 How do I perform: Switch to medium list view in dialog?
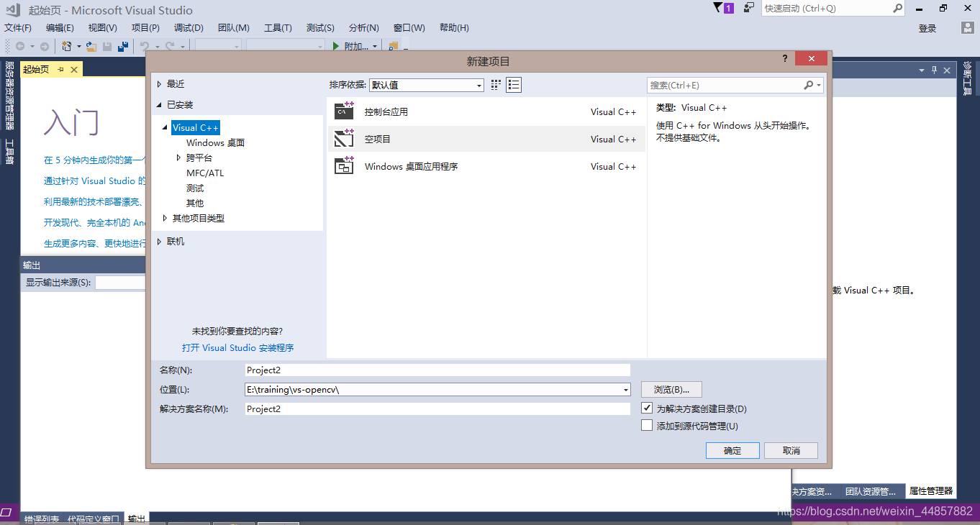click(x=514, y=85)
